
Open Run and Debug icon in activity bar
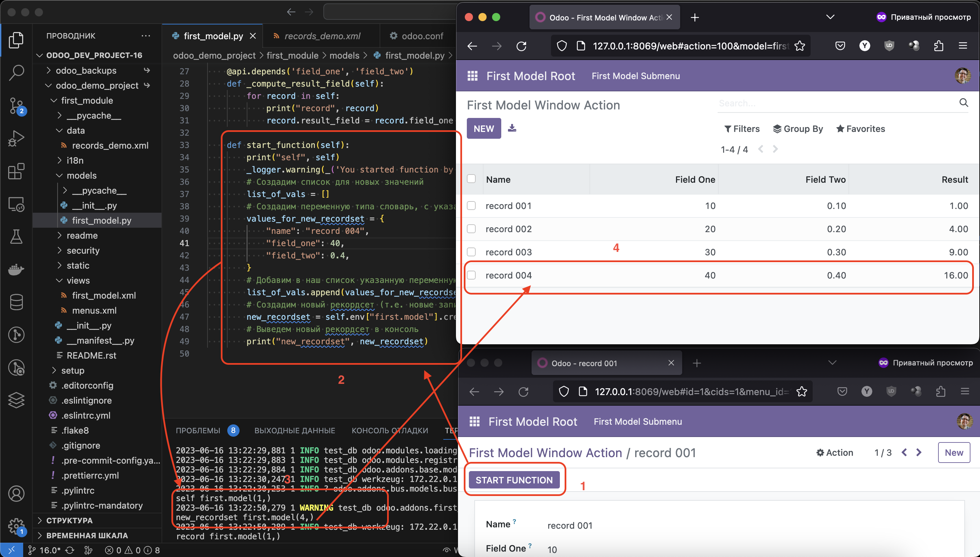16,138
